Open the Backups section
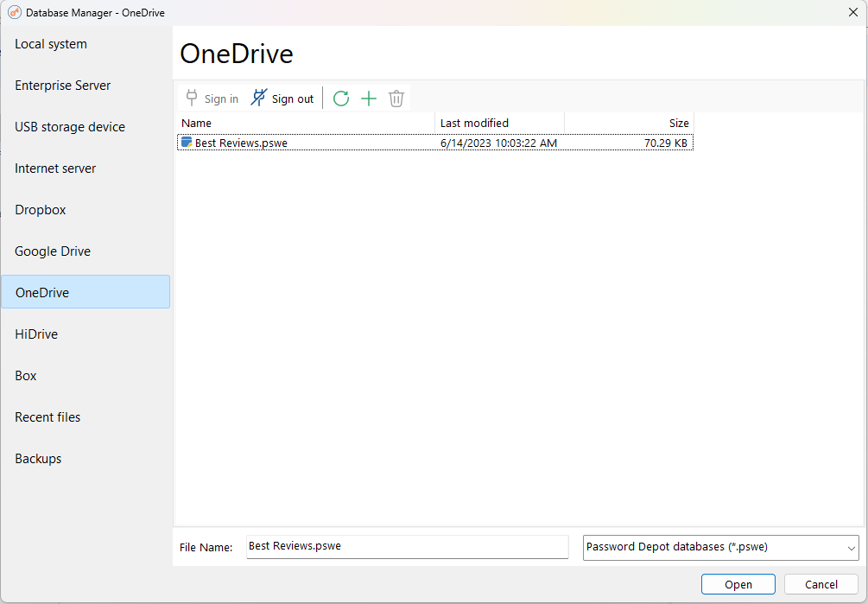 pyautogui.click(x=38, y=458)
